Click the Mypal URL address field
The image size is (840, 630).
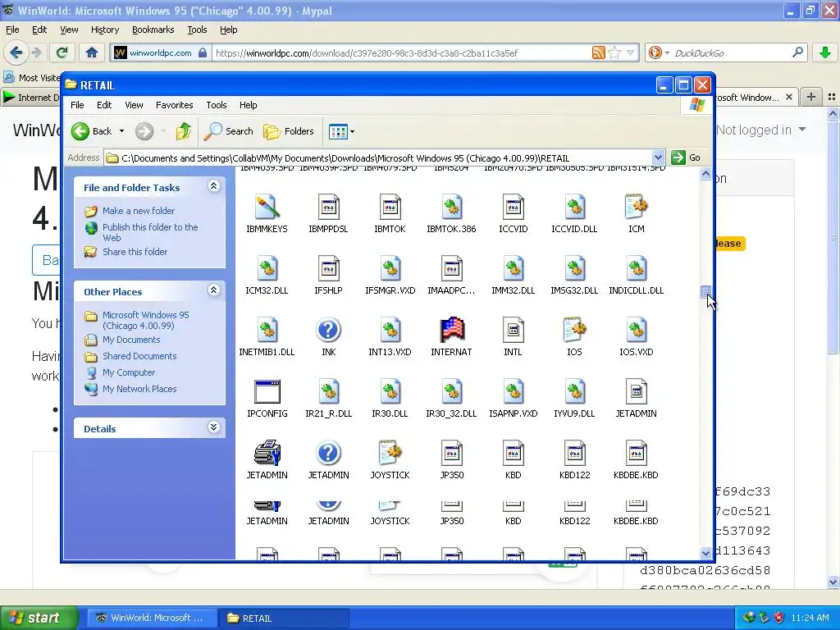401,52
